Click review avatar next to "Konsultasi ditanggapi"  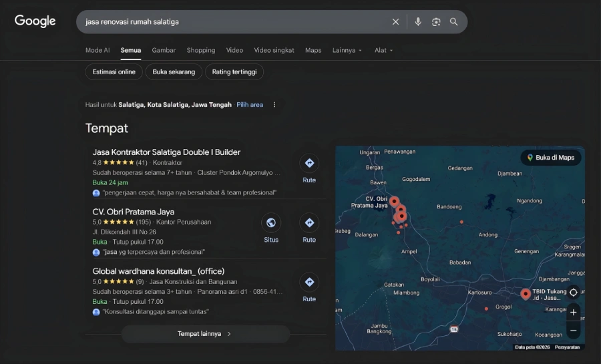pos(96,312)
